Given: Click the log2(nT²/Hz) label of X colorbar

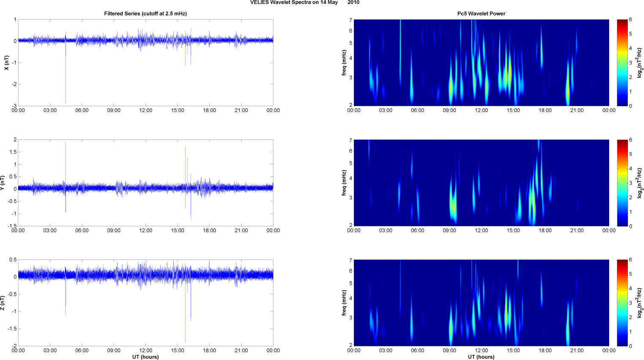Looking at the screenshot, I should coord(640,63).
